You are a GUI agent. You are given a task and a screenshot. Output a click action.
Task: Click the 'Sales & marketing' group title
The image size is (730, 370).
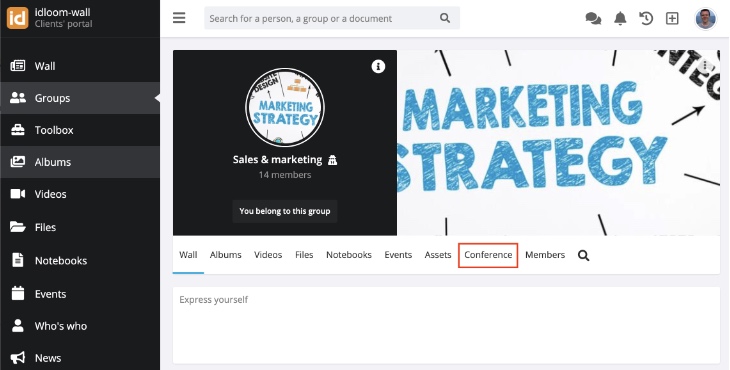click(x=277, y=160)
